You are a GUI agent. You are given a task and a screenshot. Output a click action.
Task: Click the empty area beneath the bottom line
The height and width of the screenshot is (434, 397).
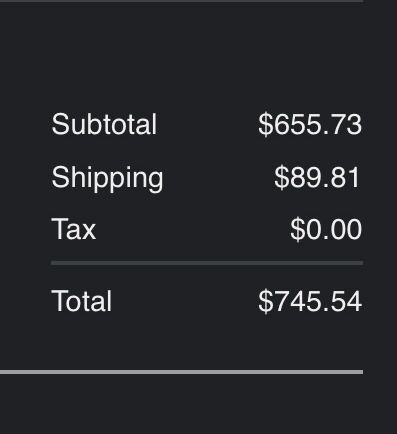pyautogui.click(x=198, y=404)
